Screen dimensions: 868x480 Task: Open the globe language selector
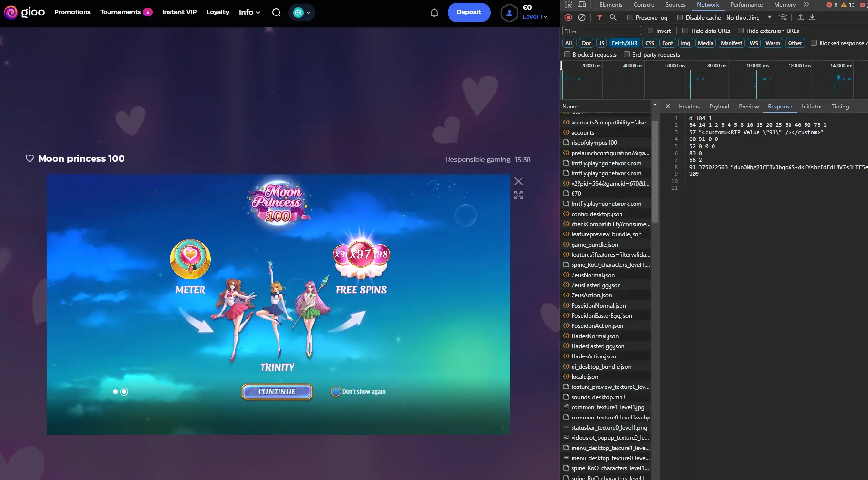[x=302, y=13]
